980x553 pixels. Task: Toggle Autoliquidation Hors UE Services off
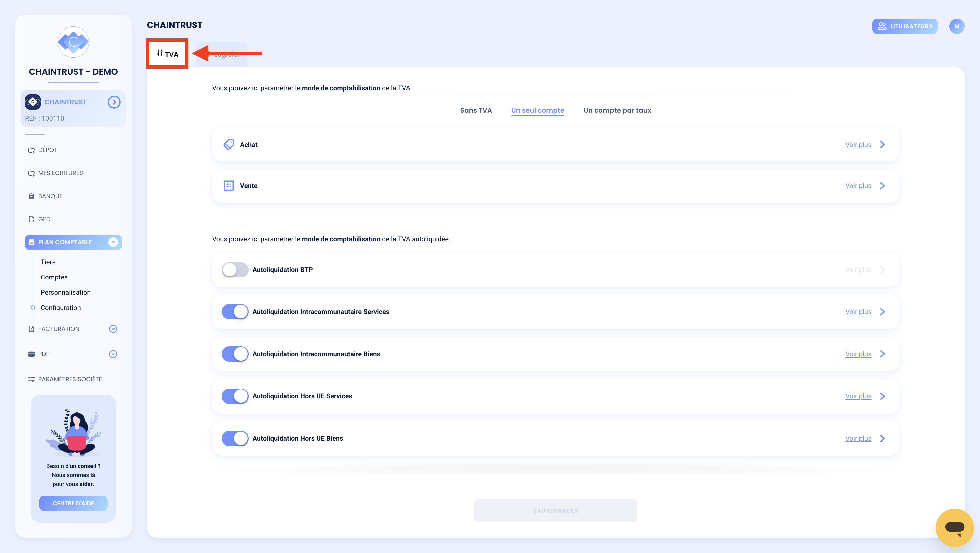tap(235, 396)
